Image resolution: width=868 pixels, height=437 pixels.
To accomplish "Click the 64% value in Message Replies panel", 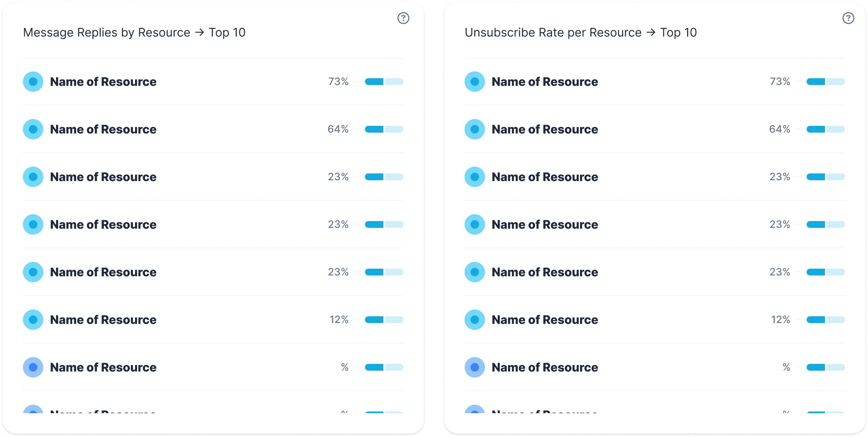I will pyautogui.click(x=338, y=129).
